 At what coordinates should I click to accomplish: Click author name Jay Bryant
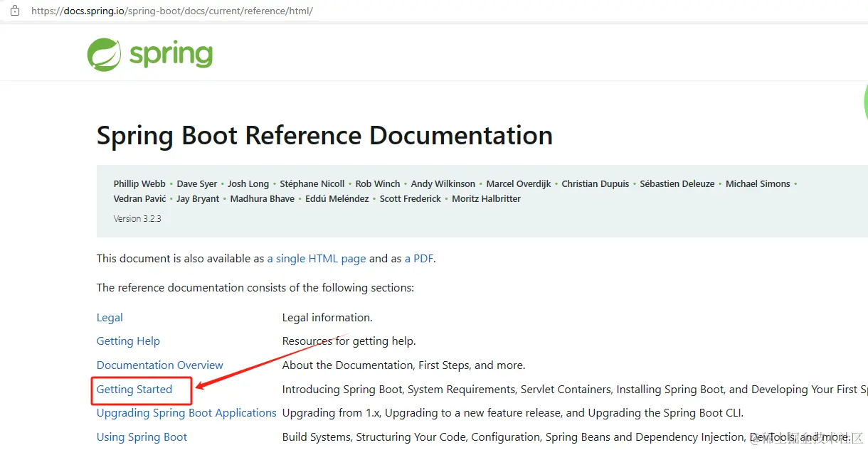pos(198,199)
